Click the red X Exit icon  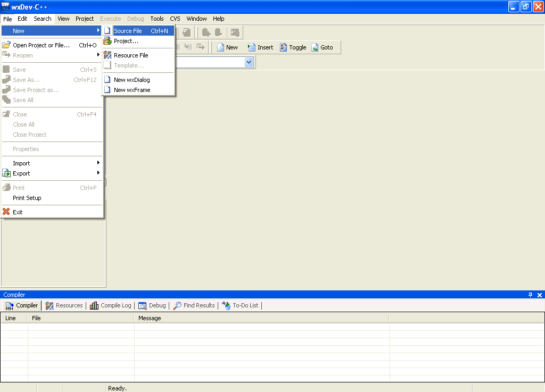point(6,212)
